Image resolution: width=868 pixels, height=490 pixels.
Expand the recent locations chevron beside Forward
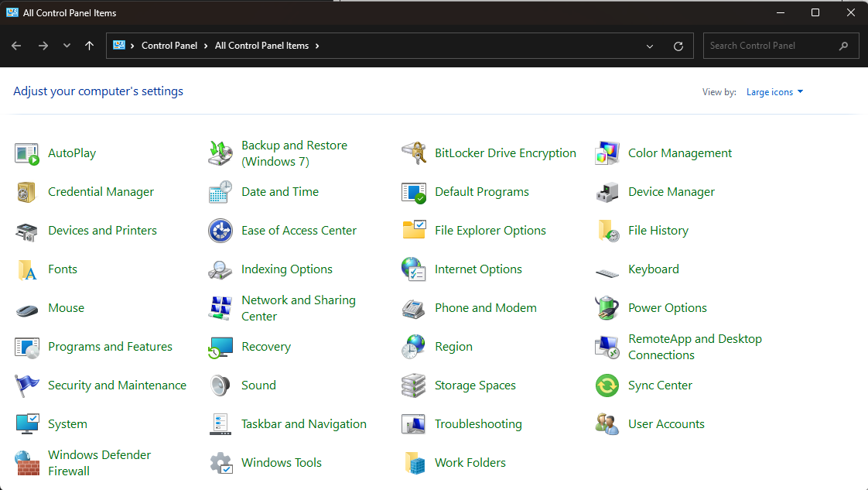(x=67, y=46)
